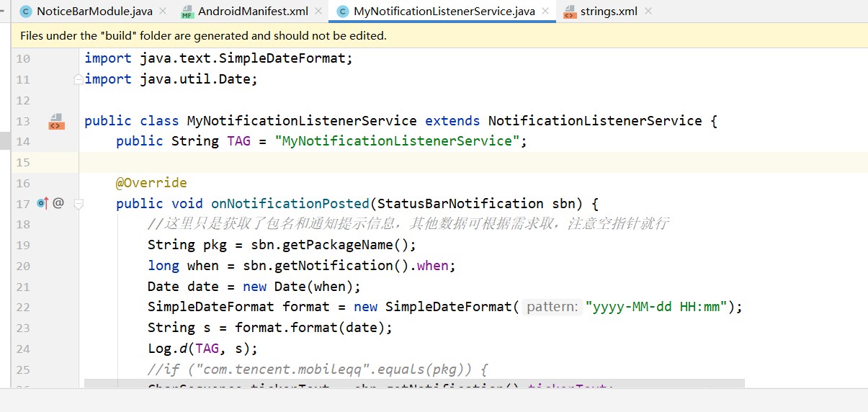Select the MyNotificationListenerService.java editor tab
The height and width of the screenshot is (412, 868).
point(443,11)
